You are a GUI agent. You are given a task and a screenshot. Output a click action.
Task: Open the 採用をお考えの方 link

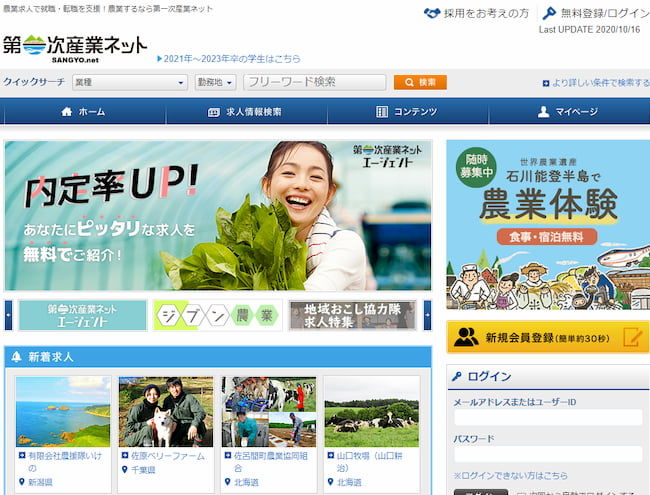[486, 13]
